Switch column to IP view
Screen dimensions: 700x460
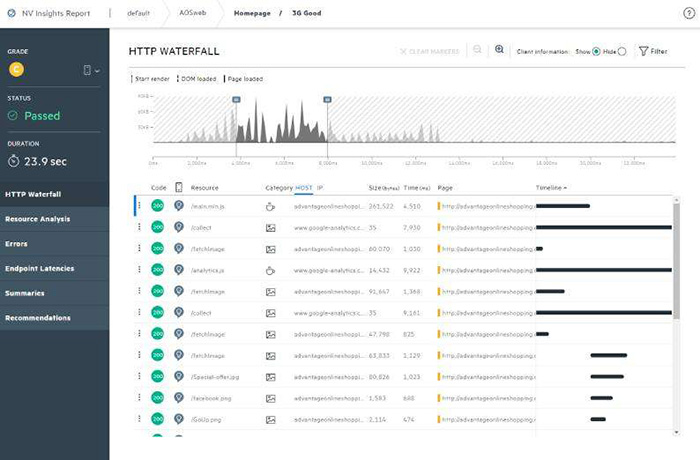(320, 188)
